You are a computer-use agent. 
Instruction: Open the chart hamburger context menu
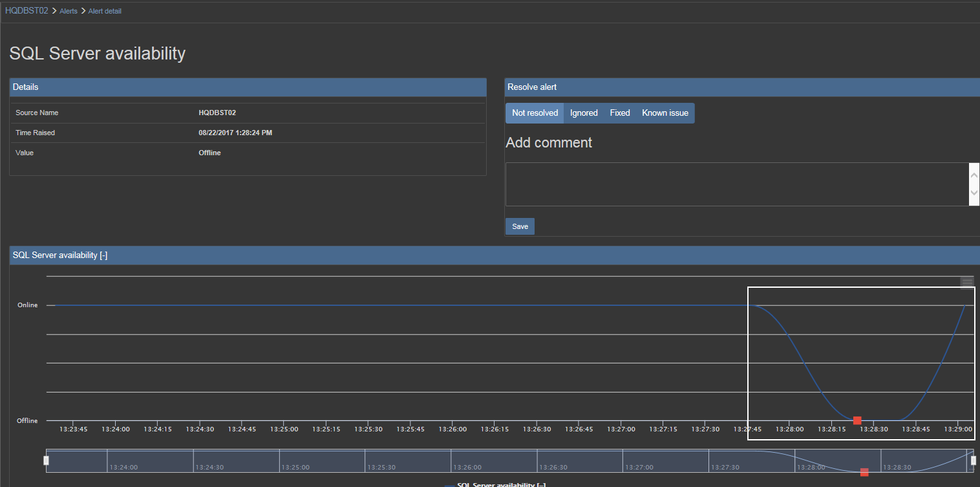967,282
